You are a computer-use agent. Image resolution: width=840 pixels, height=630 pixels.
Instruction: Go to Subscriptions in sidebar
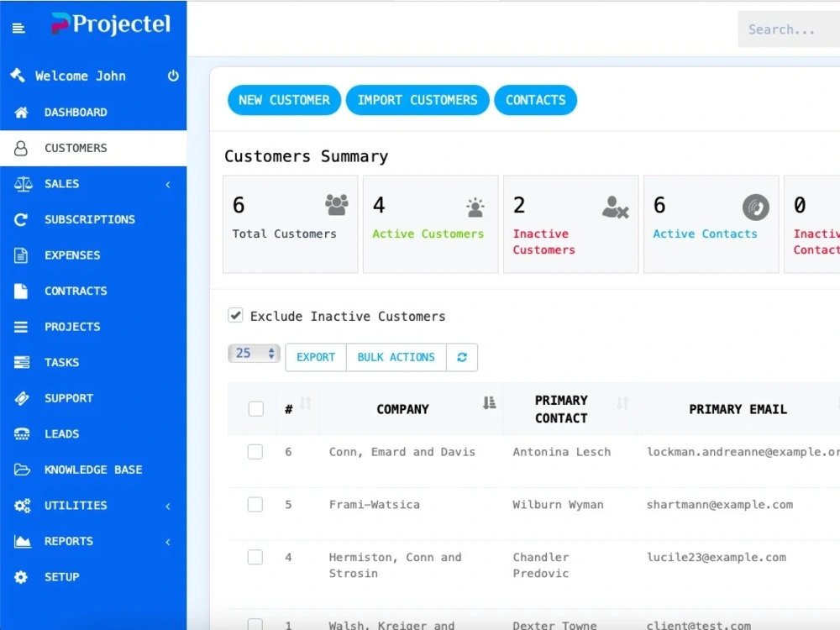[93, 219]
